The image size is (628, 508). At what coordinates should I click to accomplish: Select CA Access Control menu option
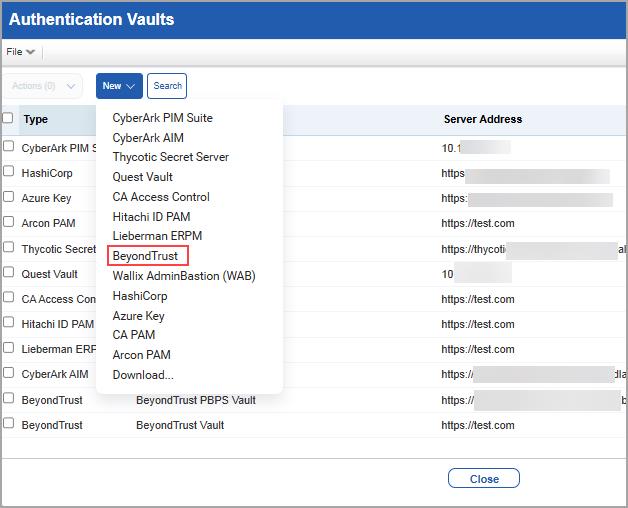[x=161, y=197]
